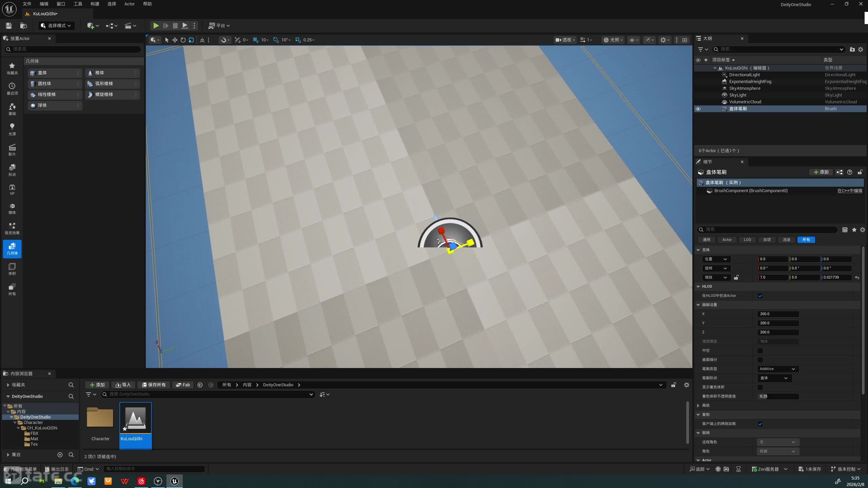
Task: Click the green Play button
Action: click(156, 25)
